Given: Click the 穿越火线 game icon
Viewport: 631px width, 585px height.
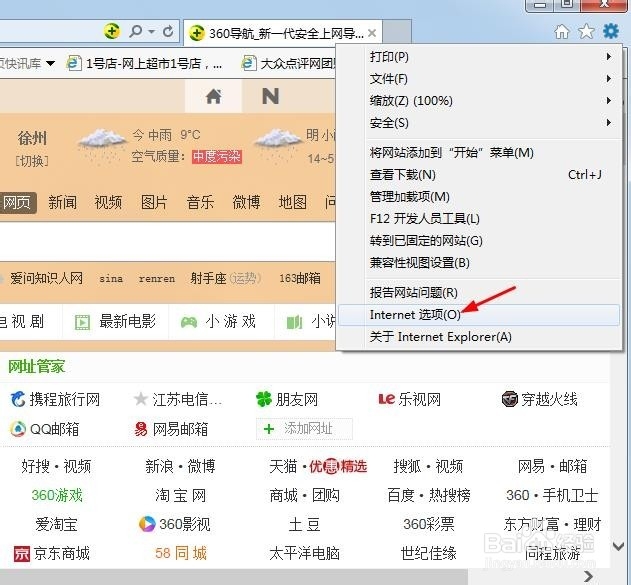Looking at the screenshot, I should [x=509, y=399].
